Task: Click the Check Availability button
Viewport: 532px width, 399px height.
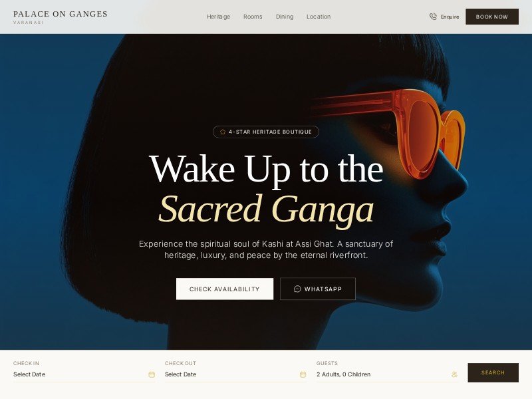Action: click(x=225, y=289)
